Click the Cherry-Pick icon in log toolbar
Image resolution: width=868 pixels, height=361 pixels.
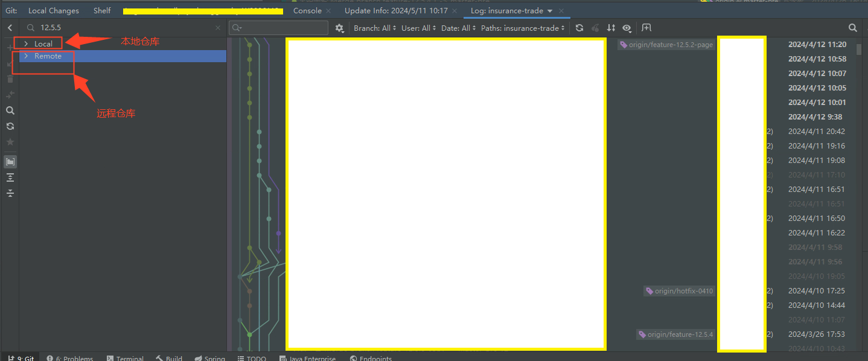coord(595,28)
